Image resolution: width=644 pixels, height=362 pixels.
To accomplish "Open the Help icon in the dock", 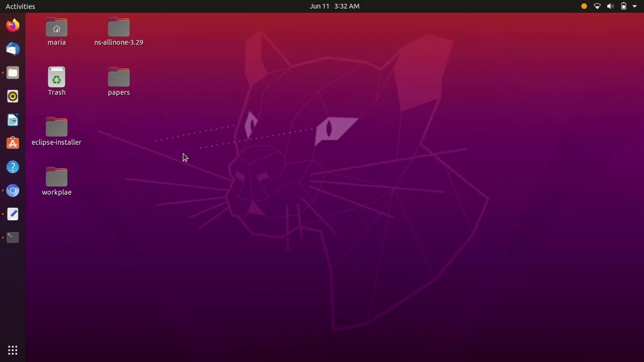I will point(13,167).
